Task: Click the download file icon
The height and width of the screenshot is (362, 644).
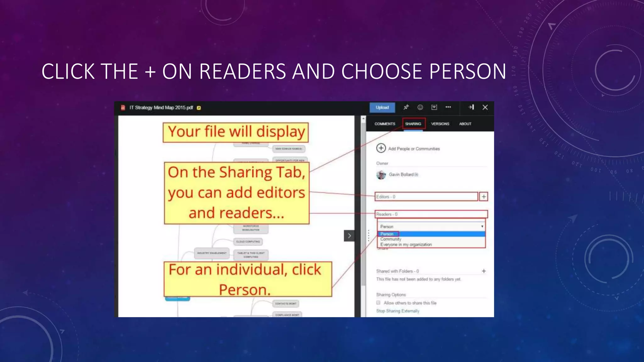Action: click(x=434, y=107)
